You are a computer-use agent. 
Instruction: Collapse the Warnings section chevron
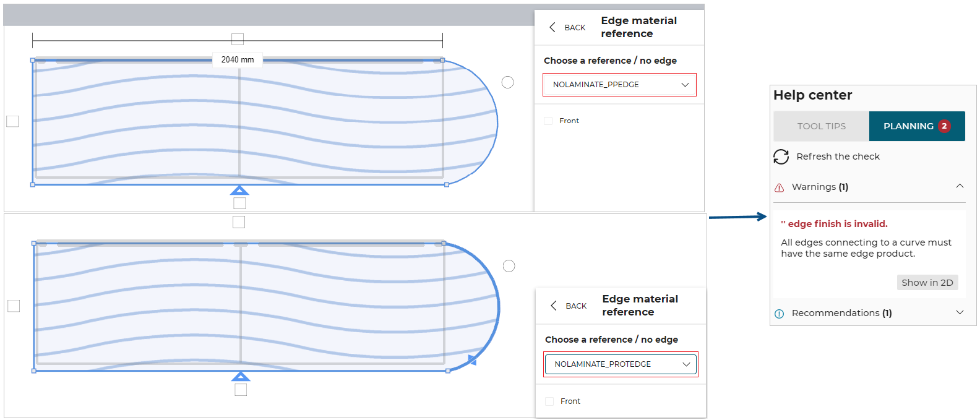point(960,186)
